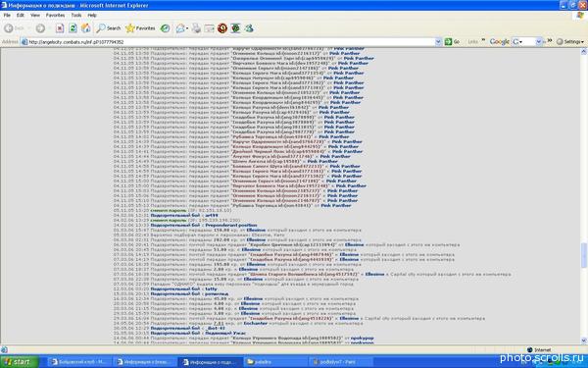The width and height of the screenshot is (588, 368).
Task: Click the Mail envelope icon
Action: 180,28
